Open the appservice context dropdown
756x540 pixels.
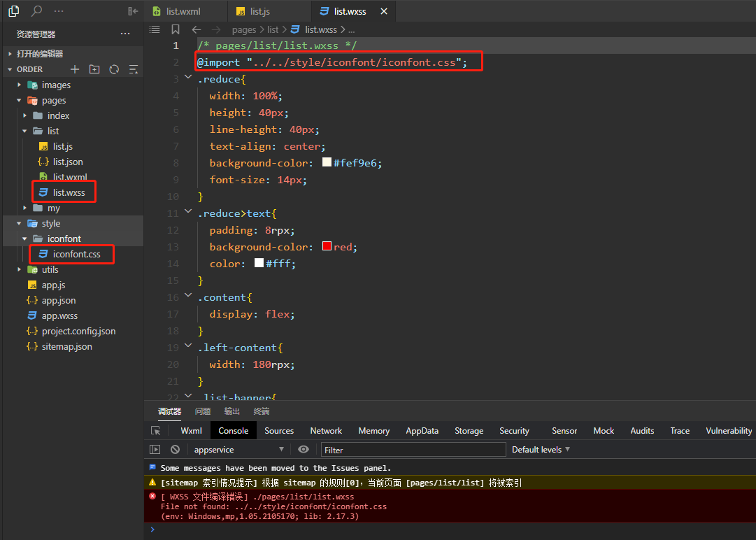point(238,449)
